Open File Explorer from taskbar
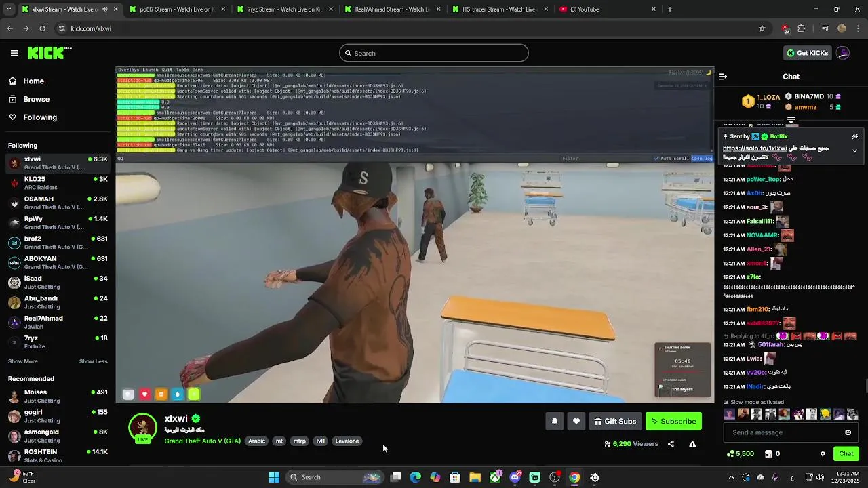The image size is (868, 488). coord(475,477)
